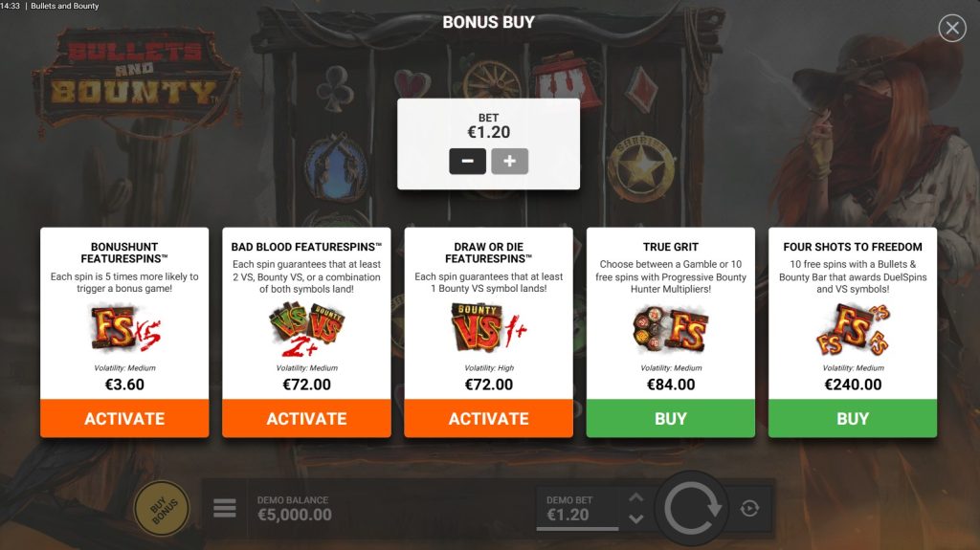Activate Draw or Die FeatureSpins
This screenshot has height=550, width=980.
point(488,418)
